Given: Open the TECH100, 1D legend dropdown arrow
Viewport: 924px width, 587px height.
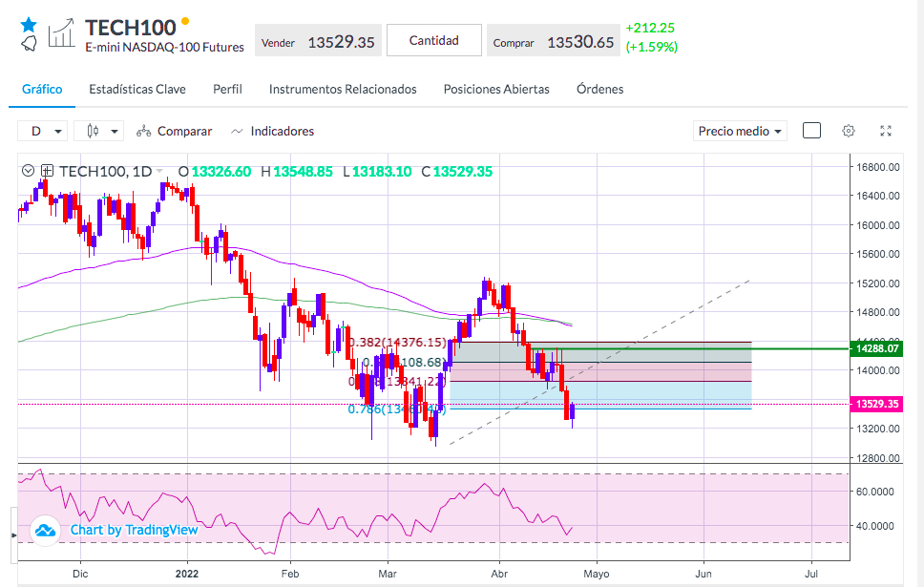Looking at the screenshot, I should [159, 171].
